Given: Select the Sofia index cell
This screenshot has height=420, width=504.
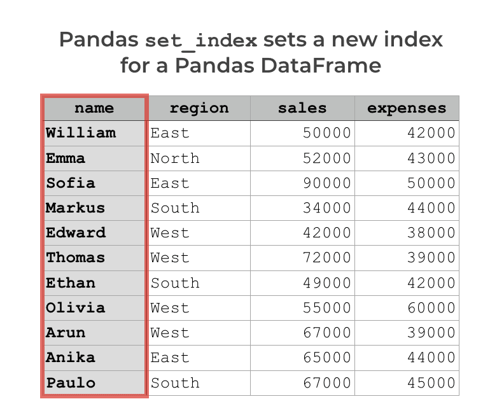Looking at the screenshot, I should pyautogui.click(x=94, y=183).
